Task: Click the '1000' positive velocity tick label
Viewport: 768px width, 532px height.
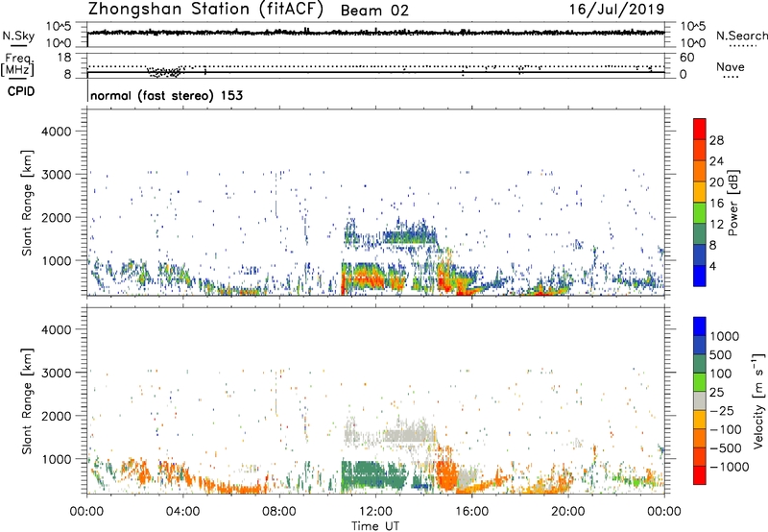Action: click(725, 336)
